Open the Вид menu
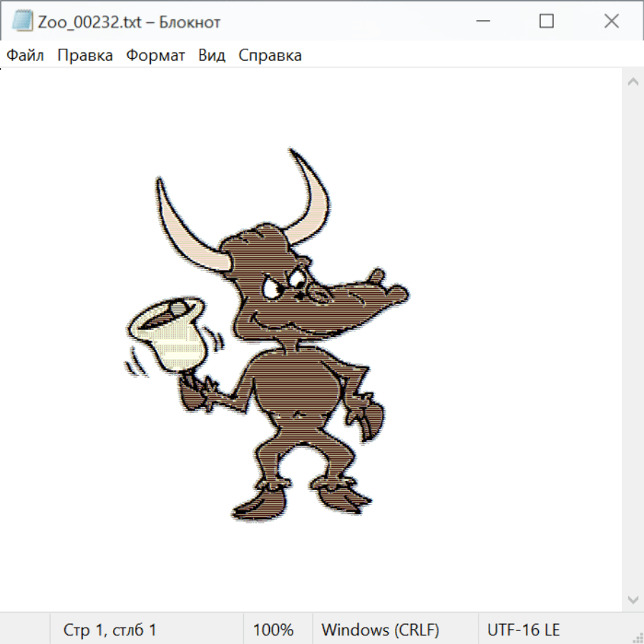The height and width of the screenshot is (644, 644). pyautogui.click(x=212, y=55)
